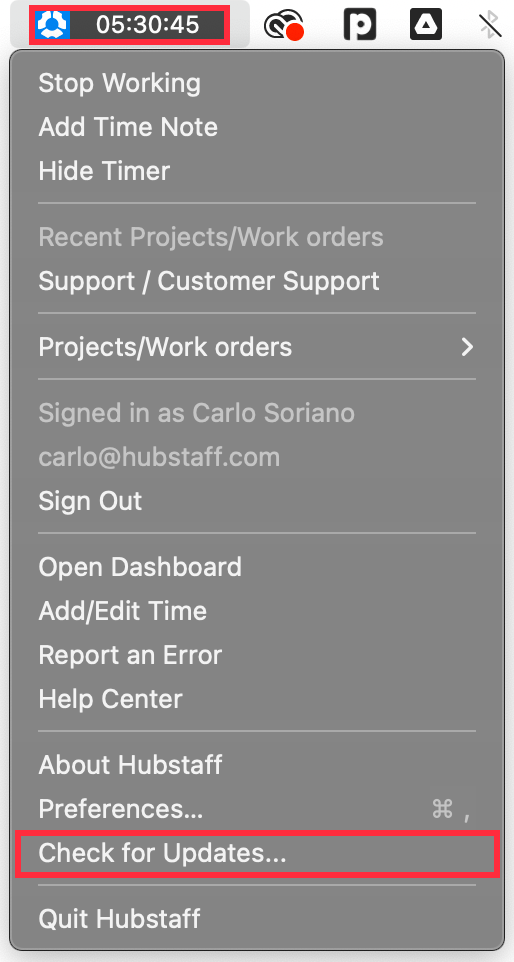This screenshot has height=962, width=514.
Task: Open the Creative Cloud menu bar icon
Action: (284, 26)
